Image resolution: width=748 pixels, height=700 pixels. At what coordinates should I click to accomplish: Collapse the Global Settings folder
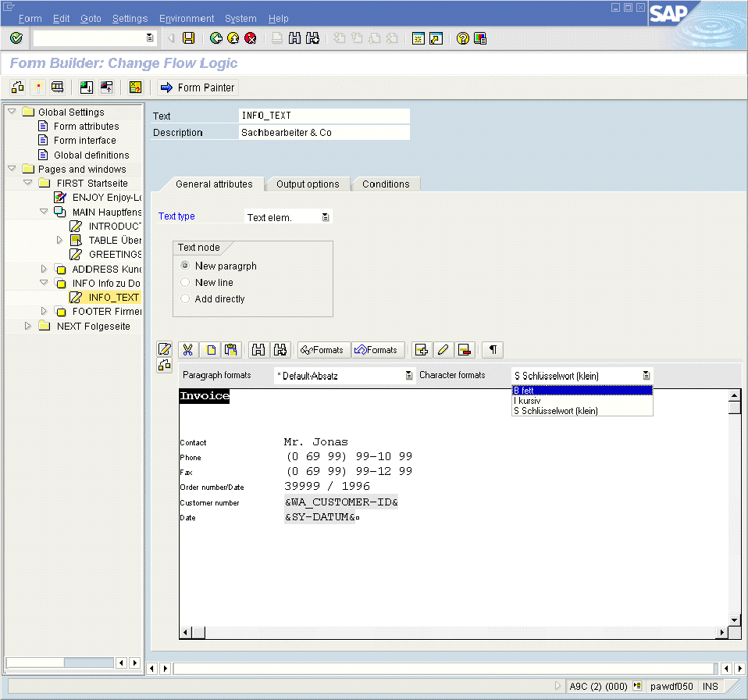pos(12,112)
